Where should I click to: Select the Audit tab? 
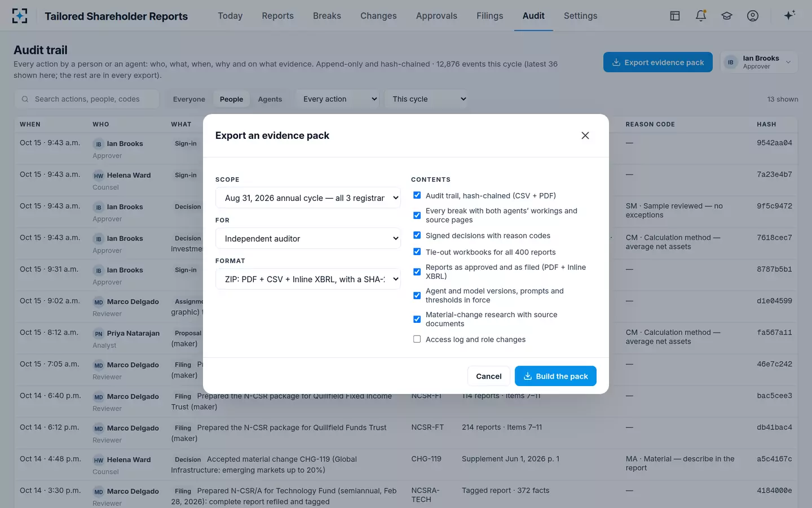[x=533, y=16]
